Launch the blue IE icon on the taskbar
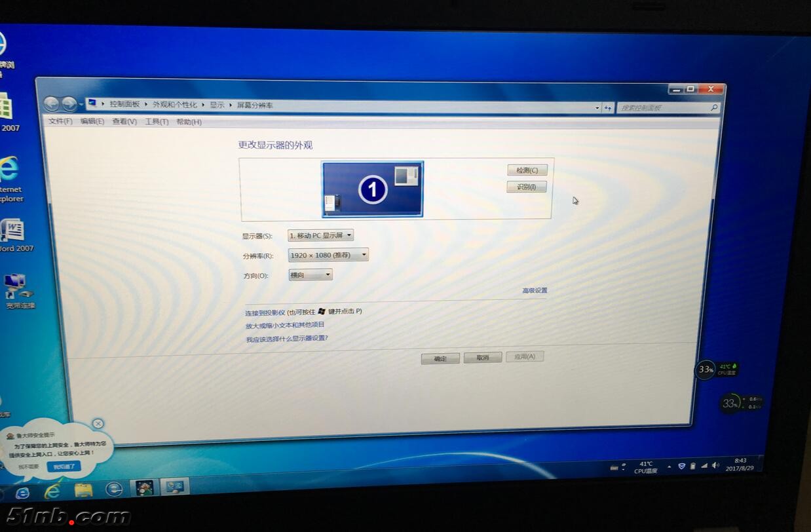 22,492
